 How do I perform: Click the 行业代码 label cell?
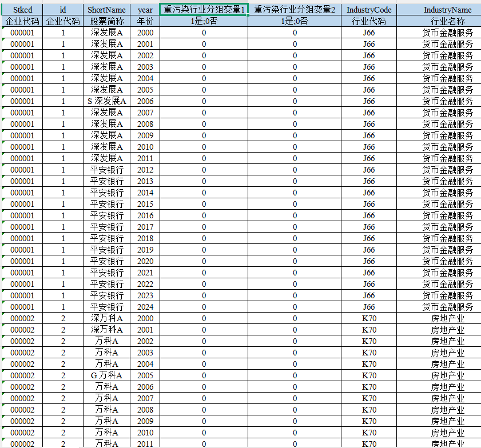(369, 21)
